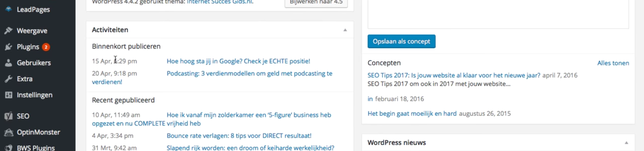Click inside the concept content text area
The height and width of the screenshot is (151, 644).
pos(498,14)
